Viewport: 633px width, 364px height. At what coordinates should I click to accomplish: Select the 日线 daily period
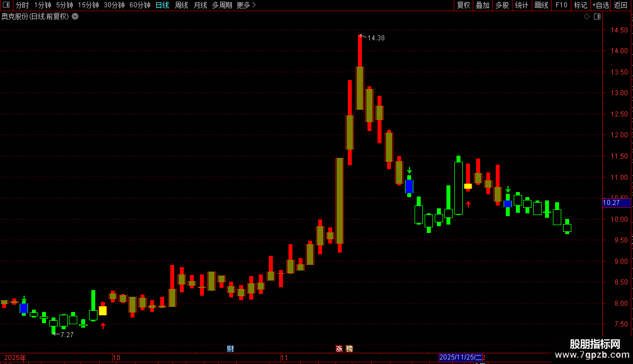(x=162, y=5)
